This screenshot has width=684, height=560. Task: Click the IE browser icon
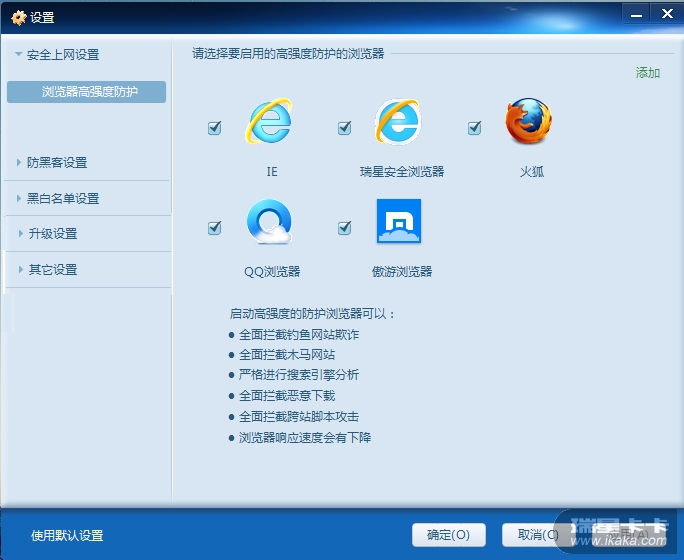point(269,122)
